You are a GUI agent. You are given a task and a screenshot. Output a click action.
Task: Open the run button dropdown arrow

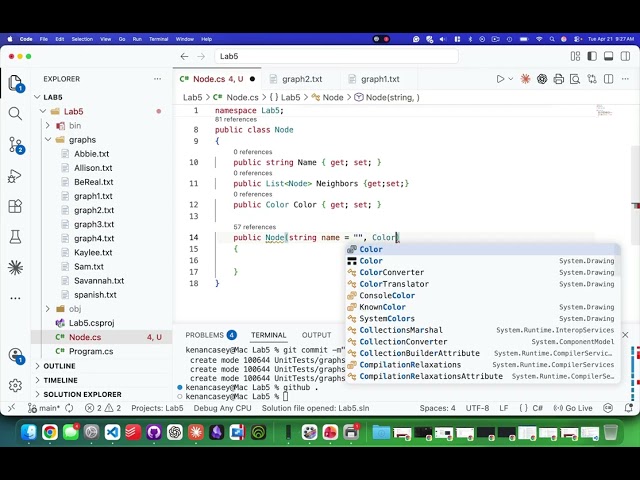[x=510, y=79]
